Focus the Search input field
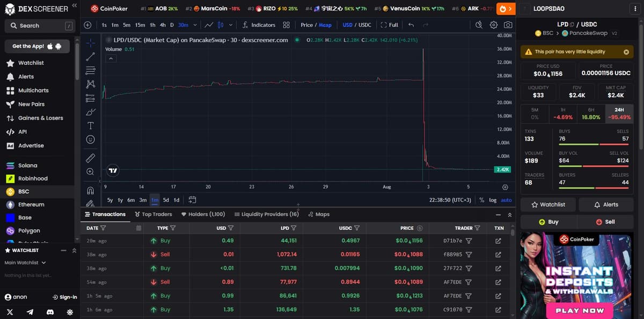The image size is (644, 319). [39, 26]
